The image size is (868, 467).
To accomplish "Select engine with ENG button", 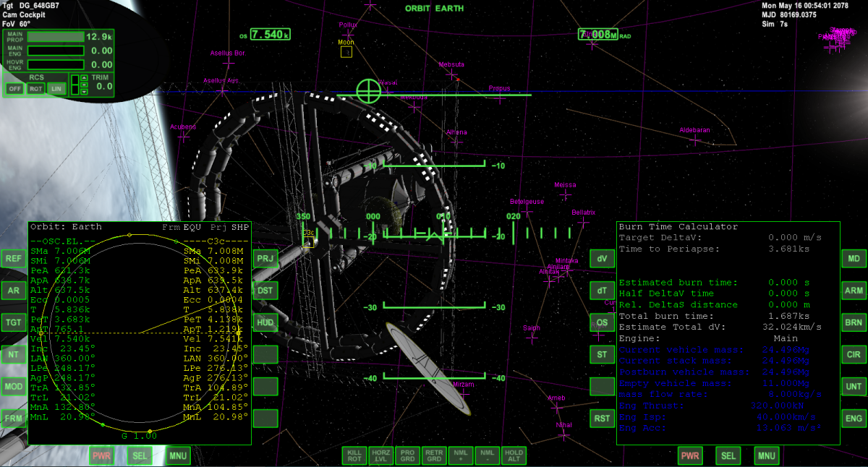I will 854,418.
